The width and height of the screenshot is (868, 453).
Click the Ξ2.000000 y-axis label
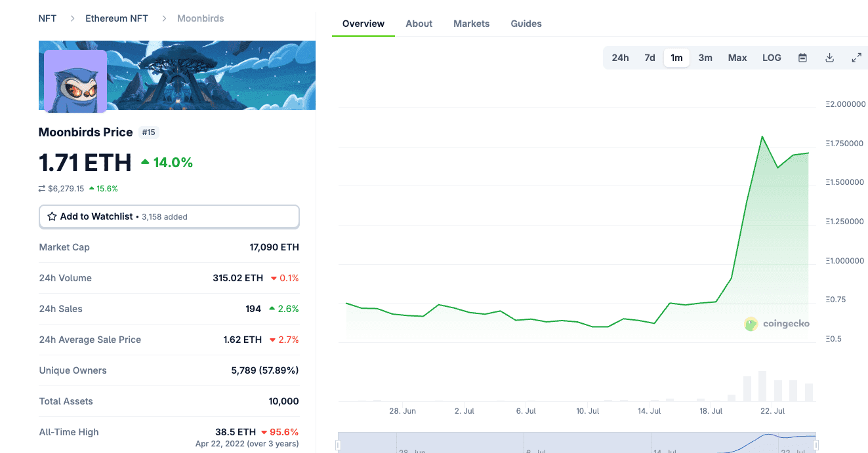pyautogui.click(x=846, y=104)
